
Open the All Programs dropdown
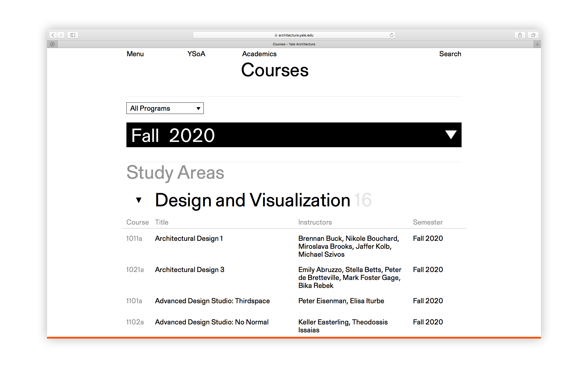tap(165, 108)
